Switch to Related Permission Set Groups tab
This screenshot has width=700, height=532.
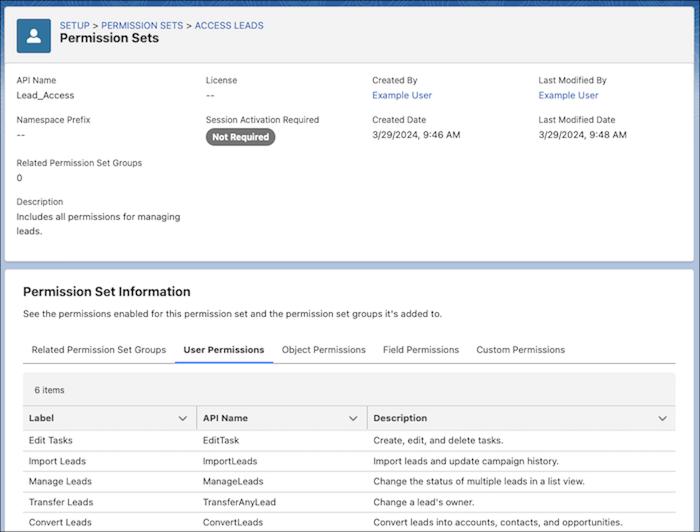pos(98,350)
